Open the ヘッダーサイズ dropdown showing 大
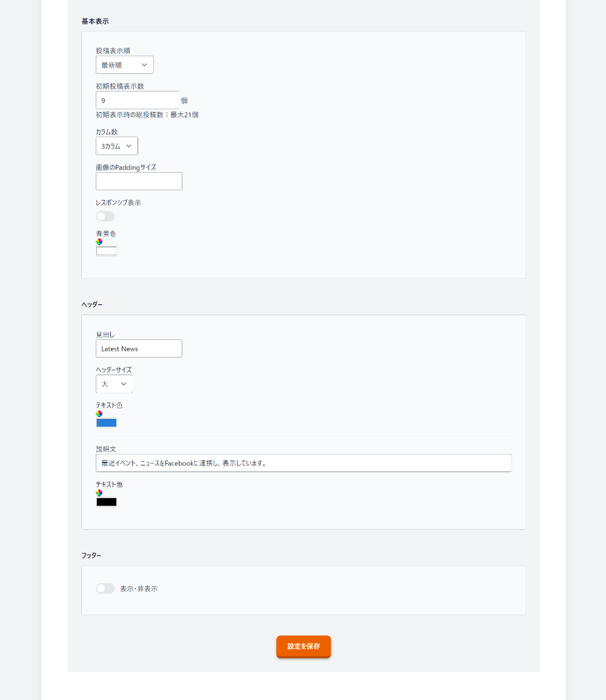606x700 pixels. (114, 384)
